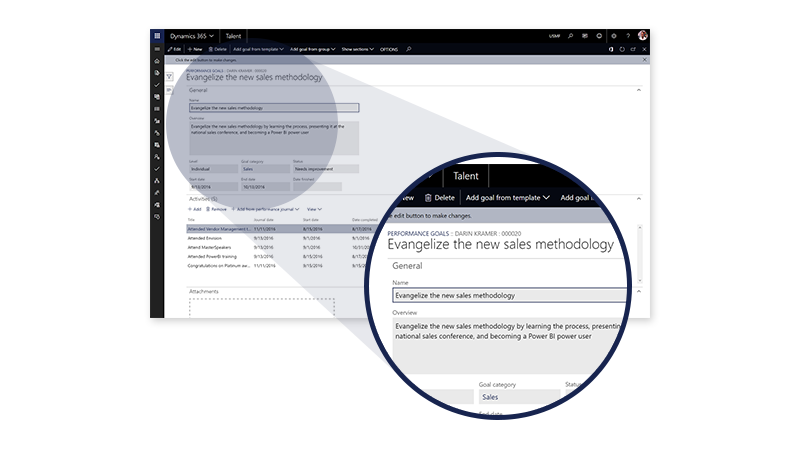Open Add goal from group dropdown
The height and width of the screenshot is (450, 800).
tap(313, 49)
